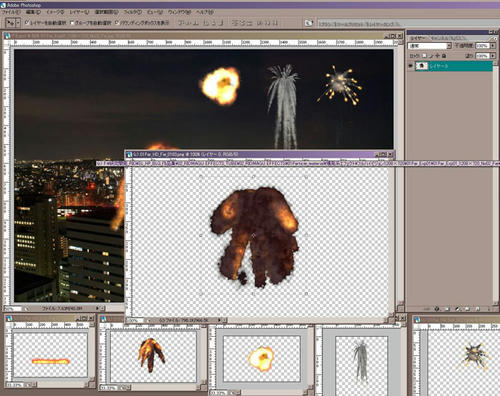Screen dimensions: 500x396
Task: Open the Filter menu in the menu bar
Action: click(133, 12)
